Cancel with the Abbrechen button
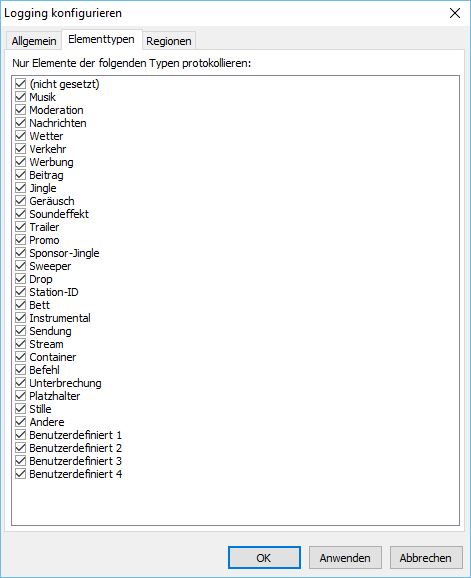The height and width of the screenshot is (578, 471). (426, 558)
